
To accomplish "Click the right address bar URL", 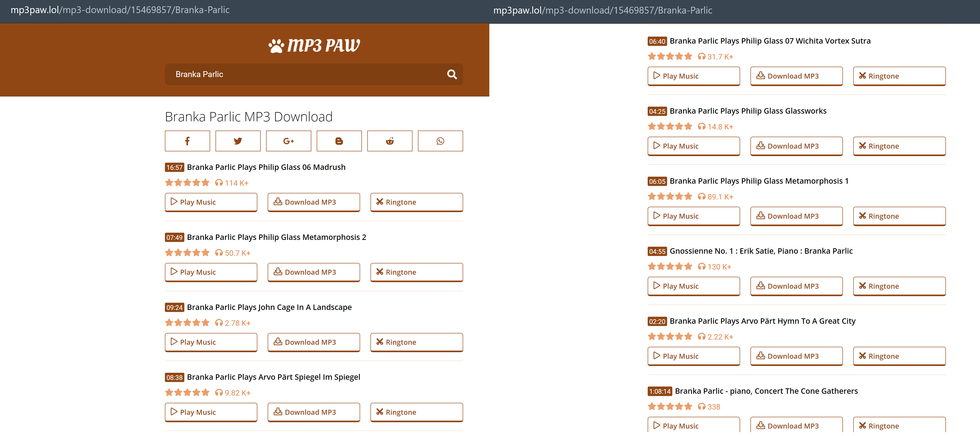I will (603, 10).
